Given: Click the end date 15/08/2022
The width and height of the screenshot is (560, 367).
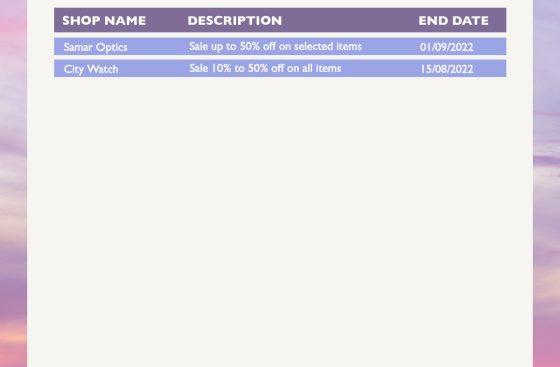Looking at the screenshot, I should 446,69.
